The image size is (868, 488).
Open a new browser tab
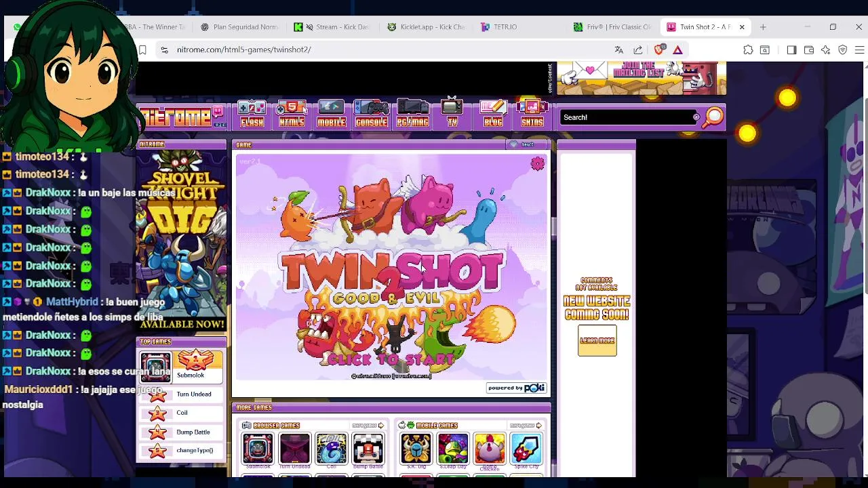763,27
